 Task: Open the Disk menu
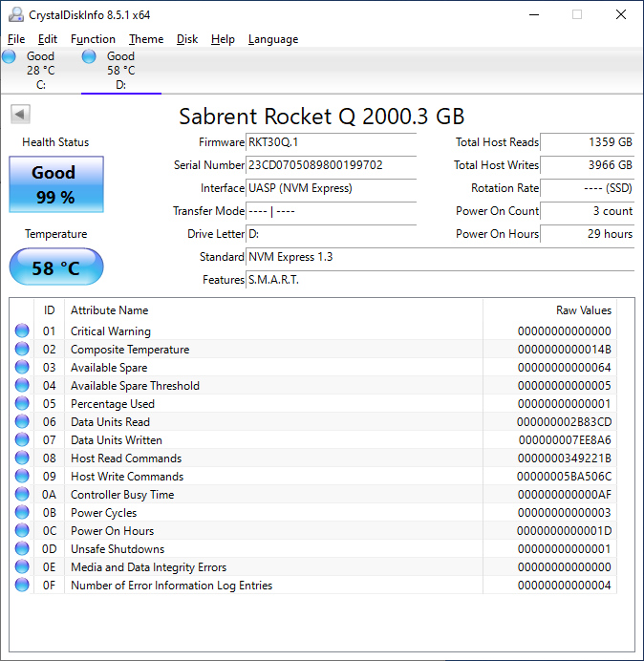click(x=187, y=39)
